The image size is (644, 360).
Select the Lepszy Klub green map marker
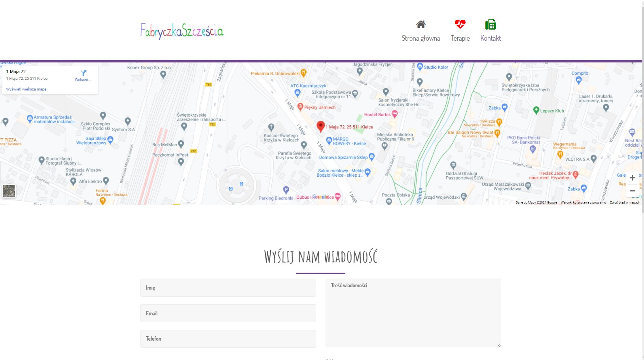click(x=536, y=110)
